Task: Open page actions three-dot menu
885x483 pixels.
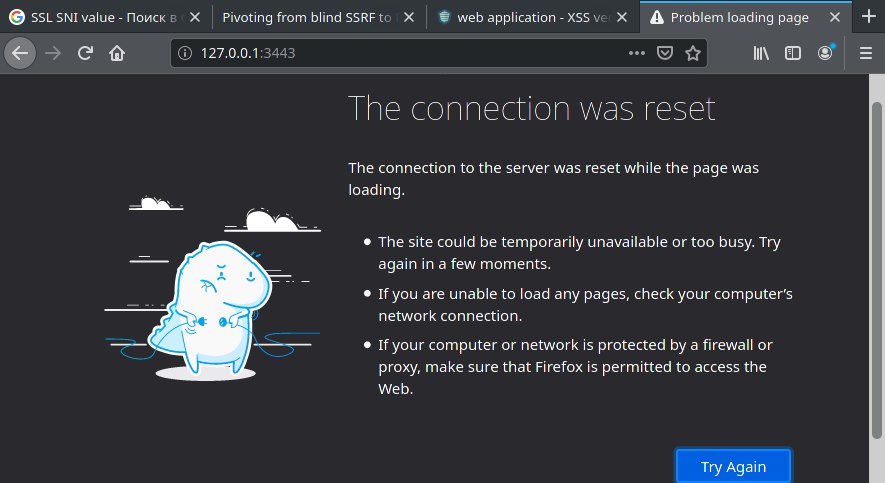Action: 637,53
